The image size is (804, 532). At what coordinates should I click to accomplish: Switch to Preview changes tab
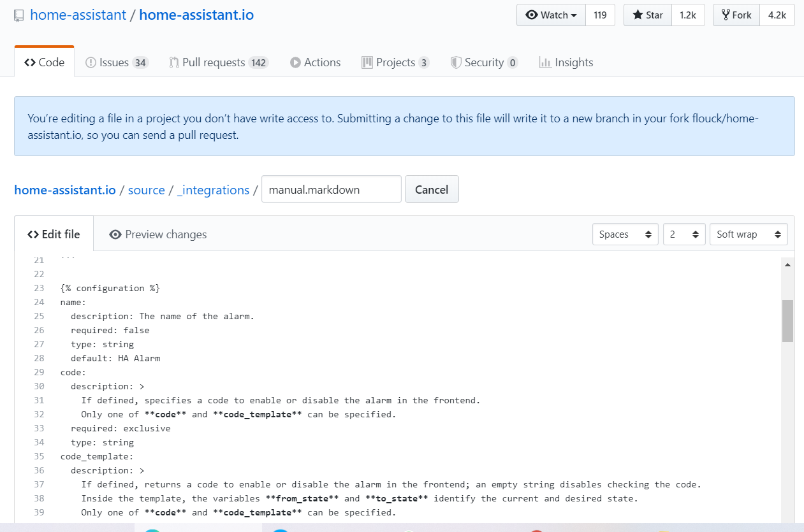pyautogui.click(x=158, y=234)
